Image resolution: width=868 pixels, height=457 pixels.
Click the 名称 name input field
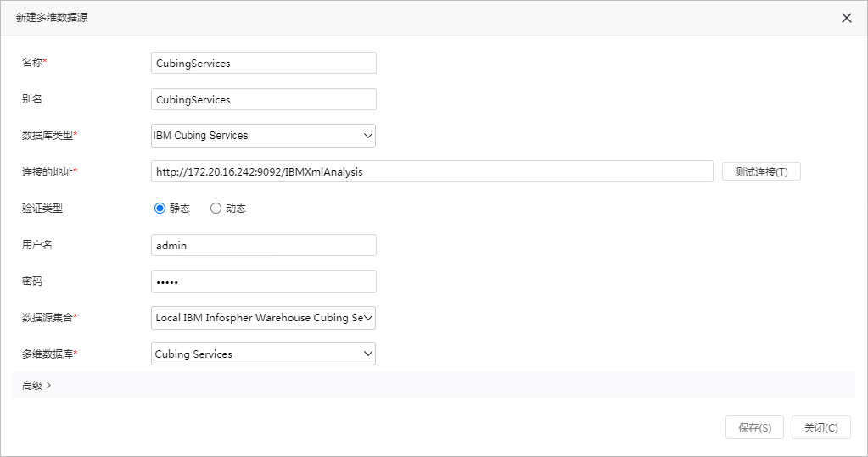click(264, 63)
